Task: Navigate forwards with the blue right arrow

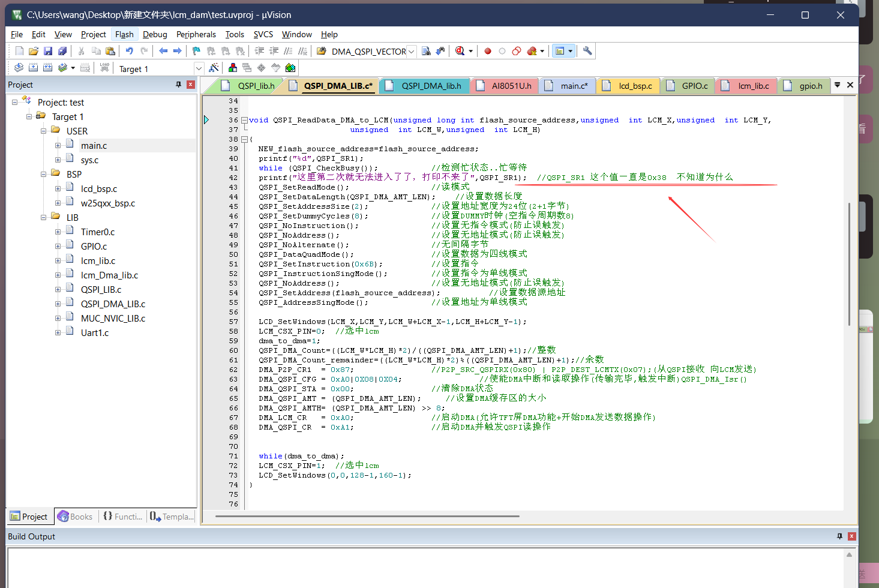Action: tap(178, 51)
